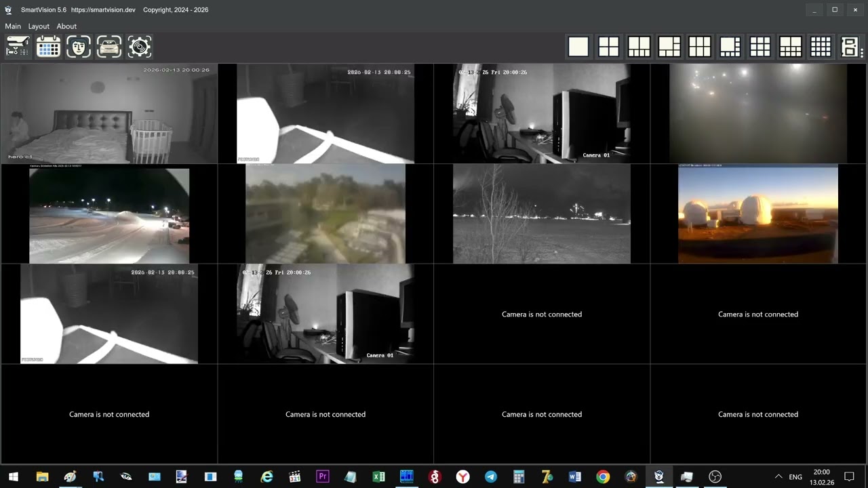Image resolution: width=868 pixels, height=488 pixels.
Task: Open the Layout menu
Action: pyautogui.click(x=39, y=26)
